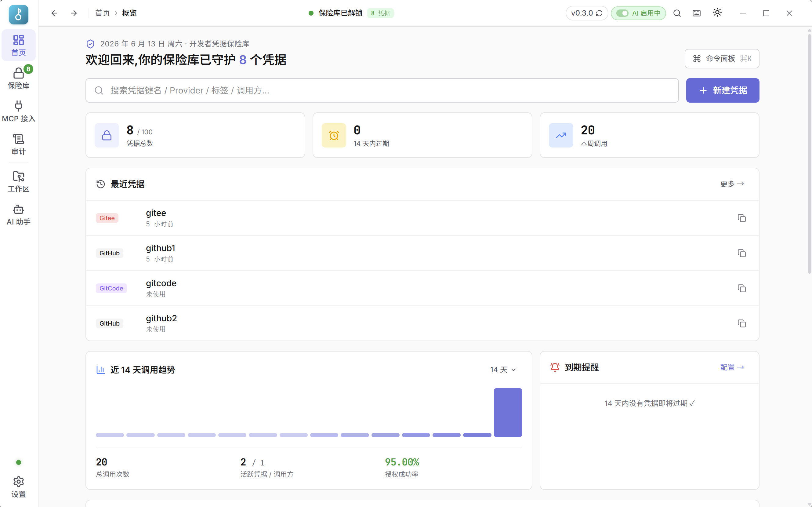Screen dimensions: 812x507
Task: Open the gitee credential row
Action: [422, 218]
